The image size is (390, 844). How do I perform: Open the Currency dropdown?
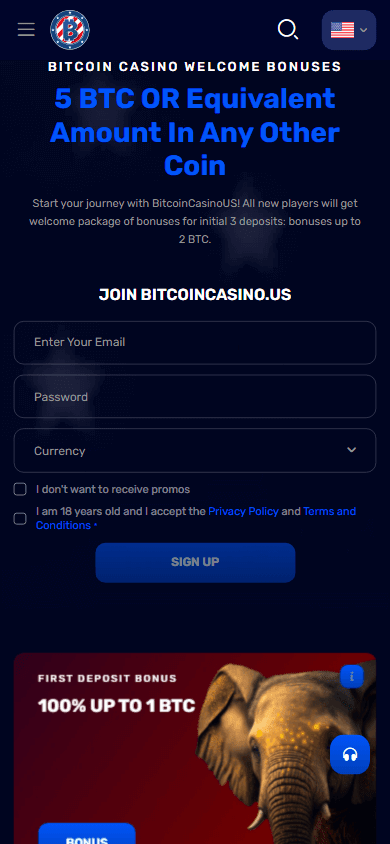[195, 451]
